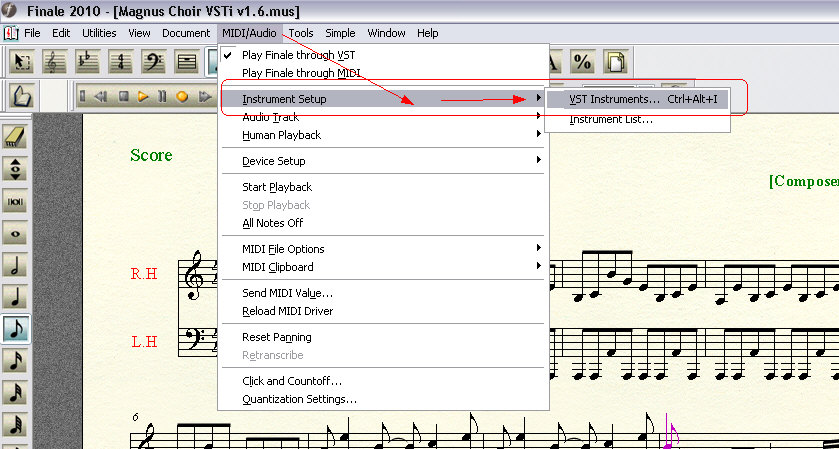
Task: Select the Hand Grabber tool icon
Action: 21,96
